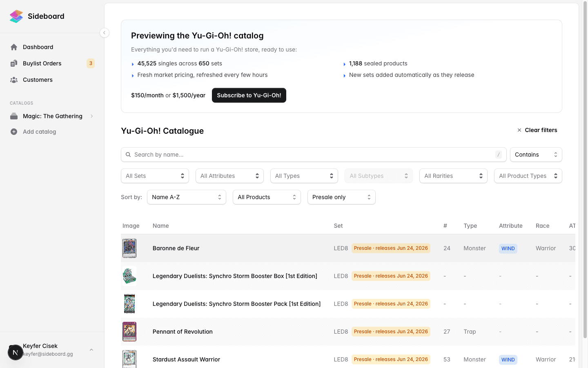Click the Type column header
This screenshot has height=368, width=588.
coord(470,226)
